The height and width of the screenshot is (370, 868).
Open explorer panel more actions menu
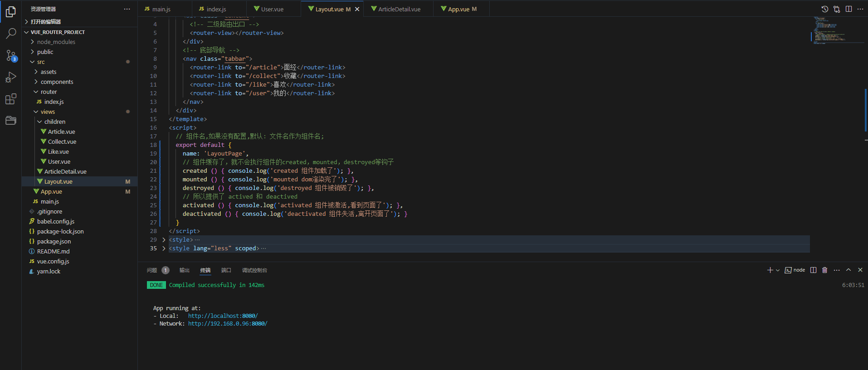pos(127,9)
